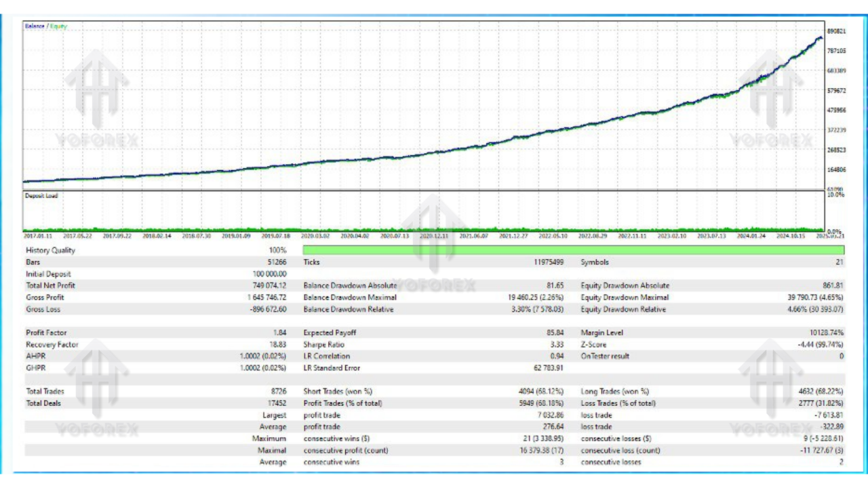
Task: Click the 2017.01.11 date on the time axis
Action: tap(37, 237)
